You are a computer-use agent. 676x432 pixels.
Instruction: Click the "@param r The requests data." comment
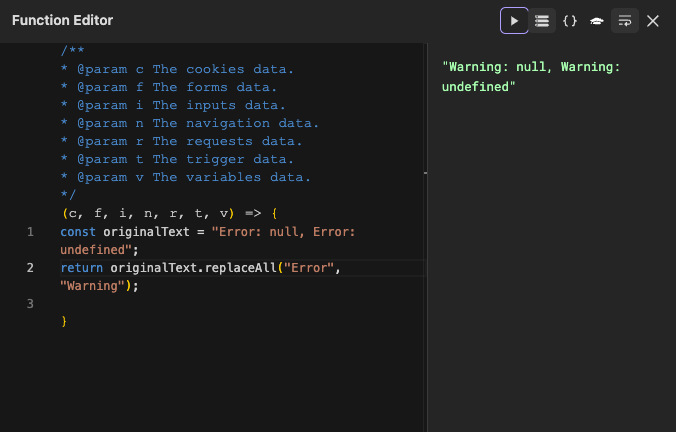[181, 141]
